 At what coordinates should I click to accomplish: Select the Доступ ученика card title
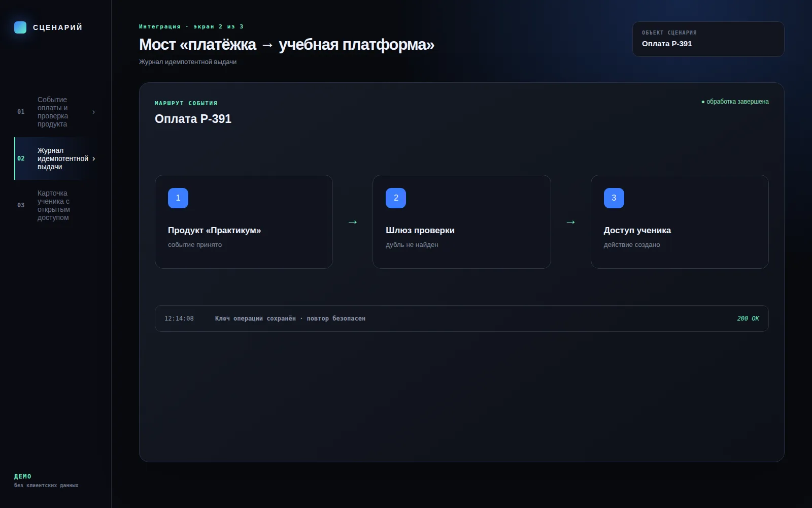coord(637,230)
